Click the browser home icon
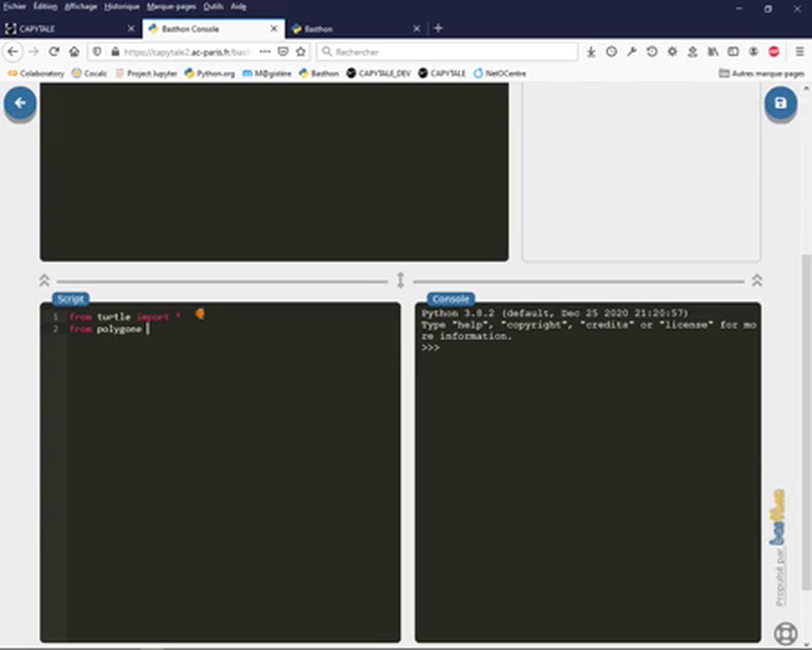Image resolution: width=812 pixels, height=650 pixels. pyautogui.click(x=74, y=52)
